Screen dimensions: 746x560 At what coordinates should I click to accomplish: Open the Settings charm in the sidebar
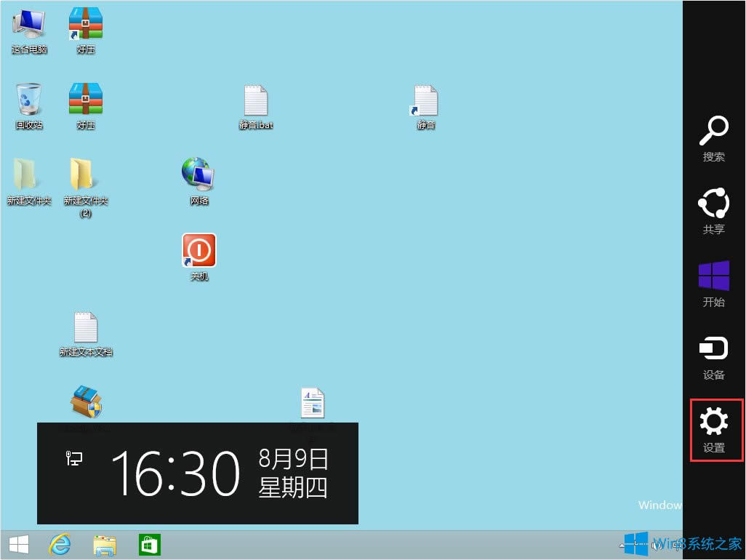(x=713, y=429)
